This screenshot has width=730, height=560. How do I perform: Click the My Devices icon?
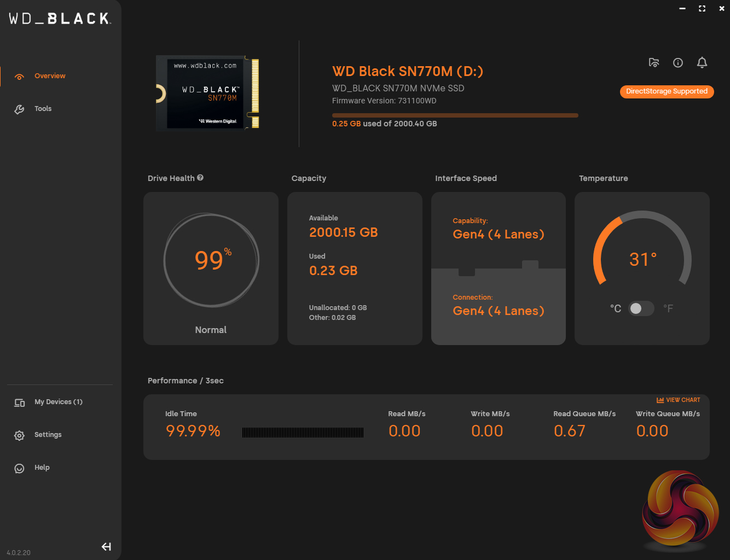(x=19, y=402)
